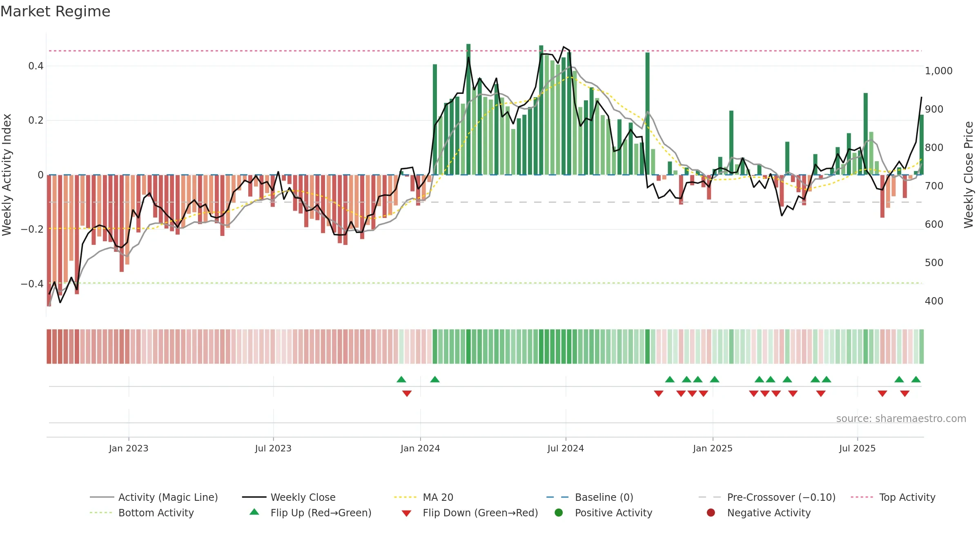Click Jul 2025 x-axis label

[857, 448]
